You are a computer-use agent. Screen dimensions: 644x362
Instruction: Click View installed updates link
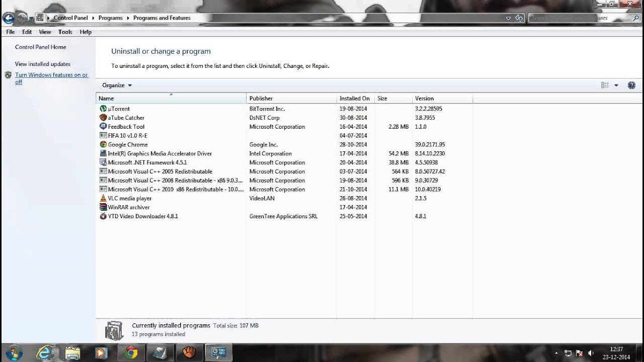click(x=43, y=64)
